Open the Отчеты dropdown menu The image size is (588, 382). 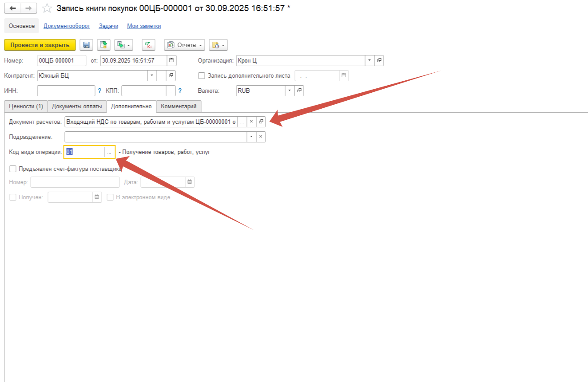coord(185,45)
